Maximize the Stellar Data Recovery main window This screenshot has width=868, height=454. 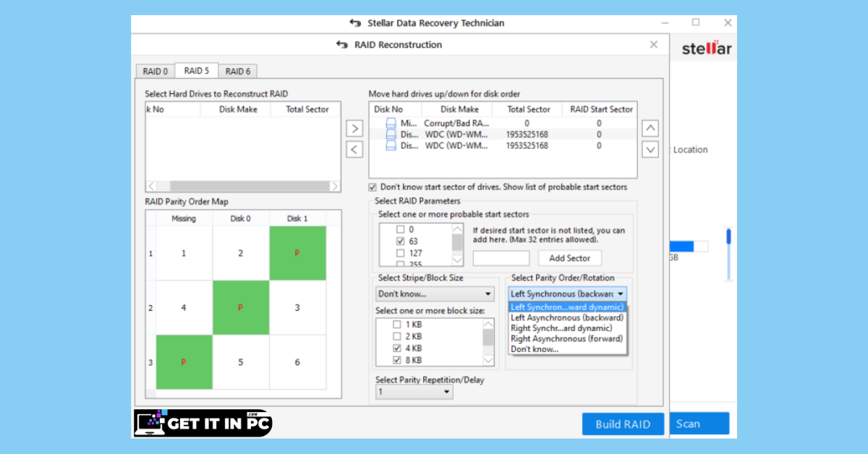click(x=696, y=22)
